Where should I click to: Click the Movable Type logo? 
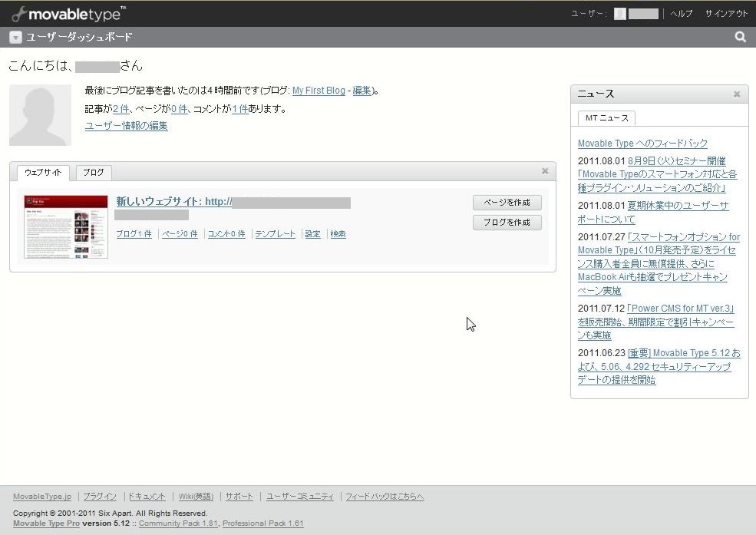pyautogui.click(x=68, y=14)
